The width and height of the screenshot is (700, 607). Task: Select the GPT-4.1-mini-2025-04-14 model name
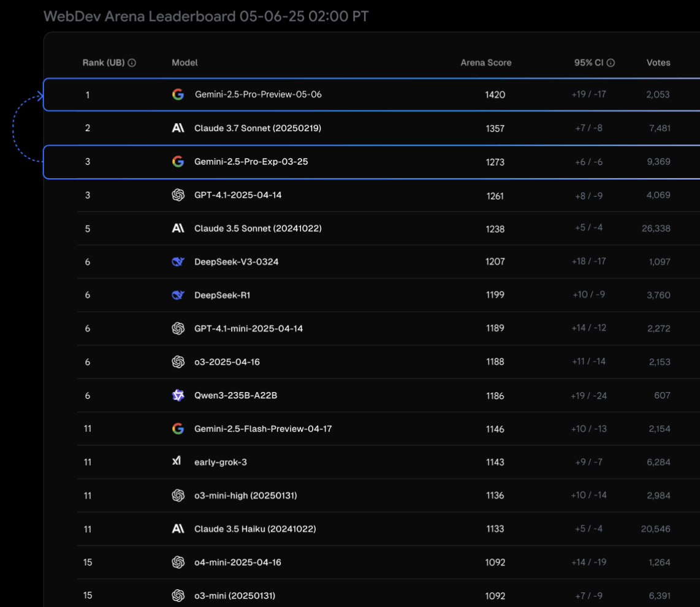tap(248, 328)
